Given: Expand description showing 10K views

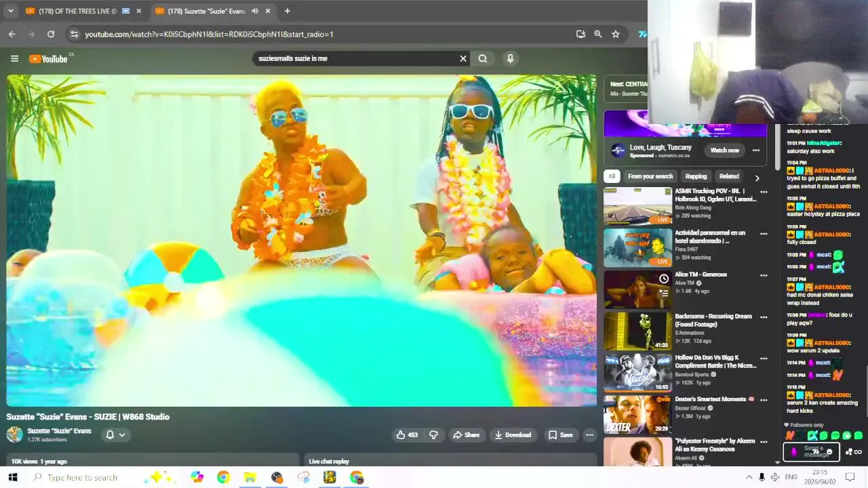Looking at the screenshot, I should point(153,461).
